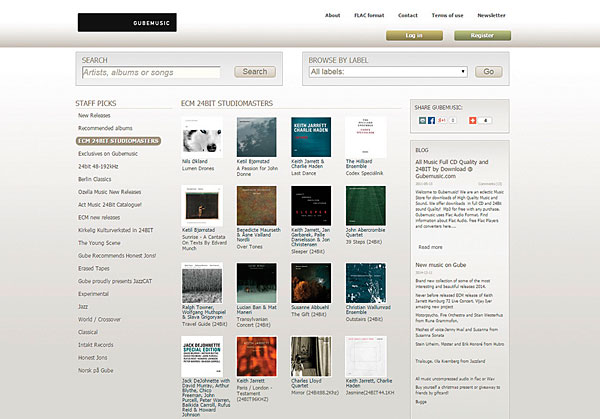600x419 pixels.
Task: Click the Codex Specialnik album title
Action: click(364, 173)
